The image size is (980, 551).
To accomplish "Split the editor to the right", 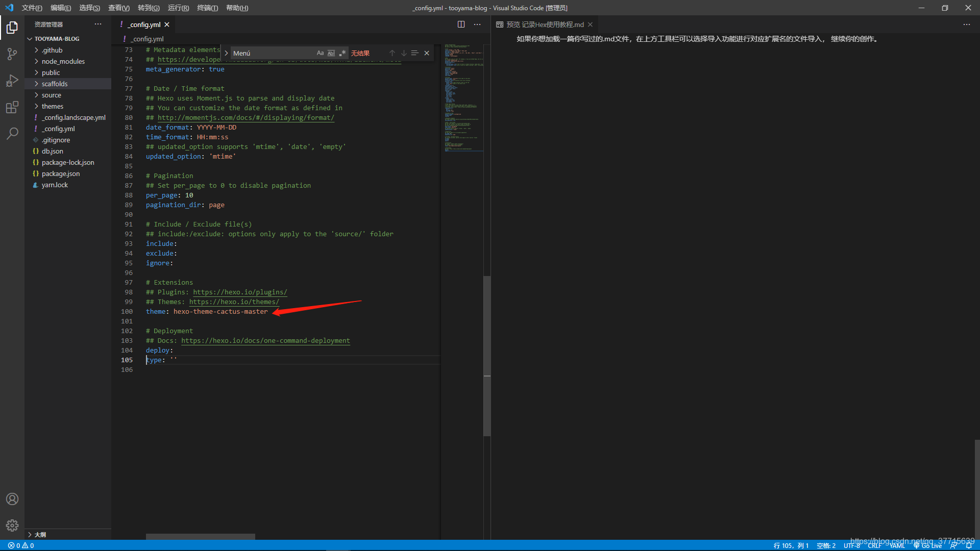I will (x=461, y=24).
